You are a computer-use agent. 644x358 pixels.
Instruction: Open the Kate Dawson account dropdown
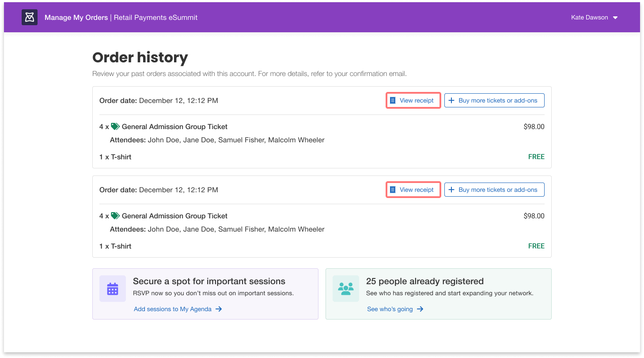pos(589,18)
